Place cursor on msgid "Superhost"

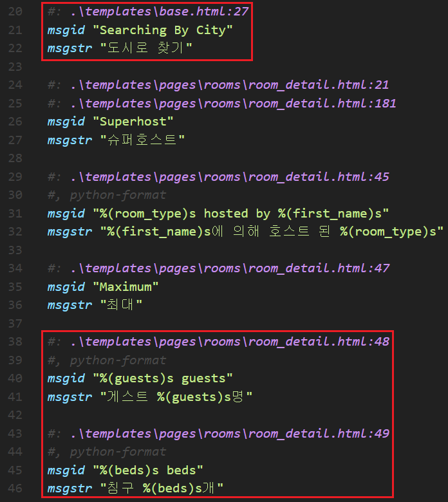click(x=111, y=122)
